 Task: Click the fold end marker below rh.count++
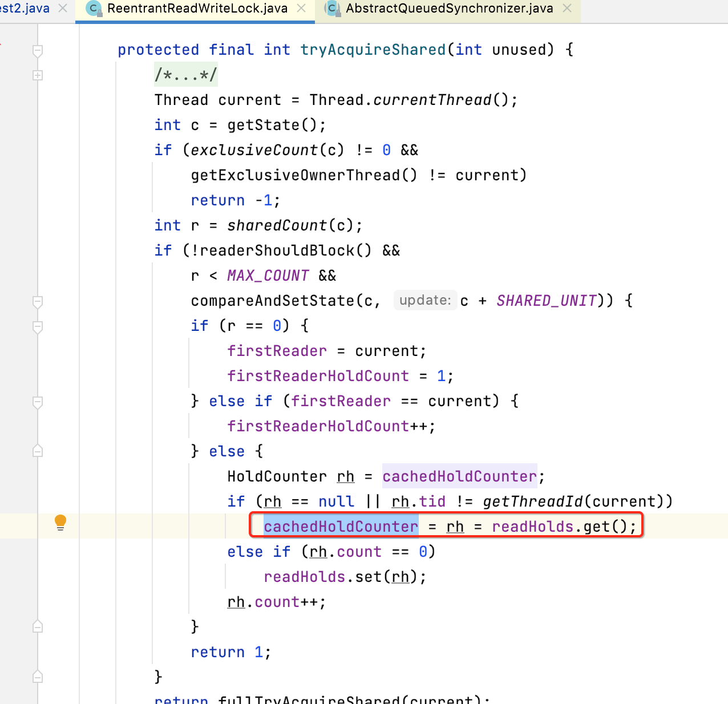(38, 626)
